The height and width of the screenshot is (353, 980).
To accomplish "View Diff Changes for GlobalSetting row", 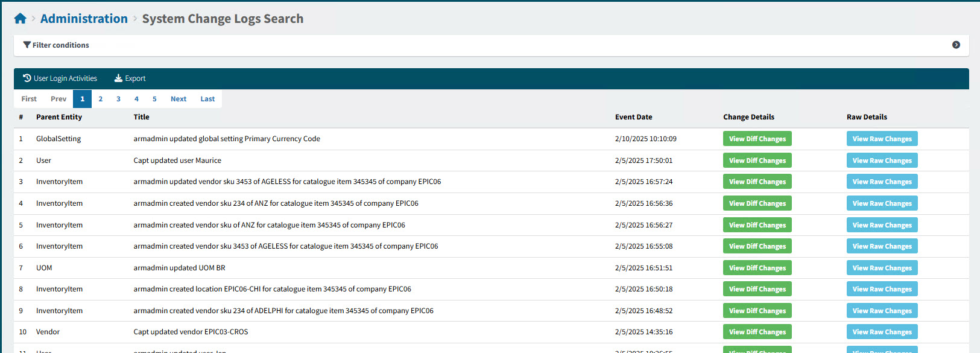I will pos(757,139).
